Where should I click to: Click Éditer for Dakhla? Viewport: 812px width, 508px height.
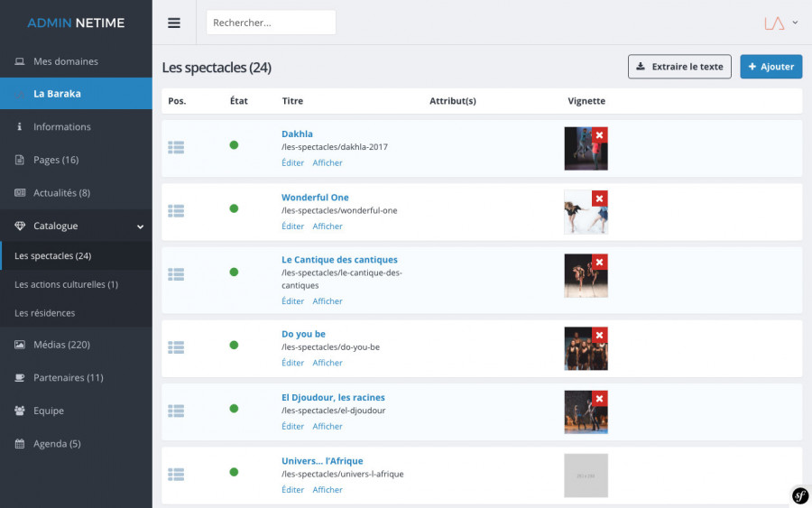pyautogui.click(x=292, y=162)
